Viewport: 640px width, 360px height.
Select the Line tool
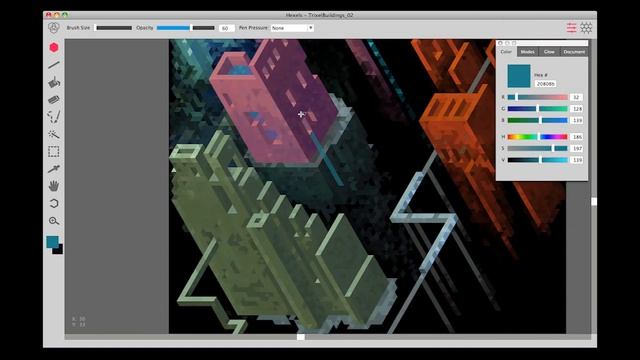[x=54, y=65]
